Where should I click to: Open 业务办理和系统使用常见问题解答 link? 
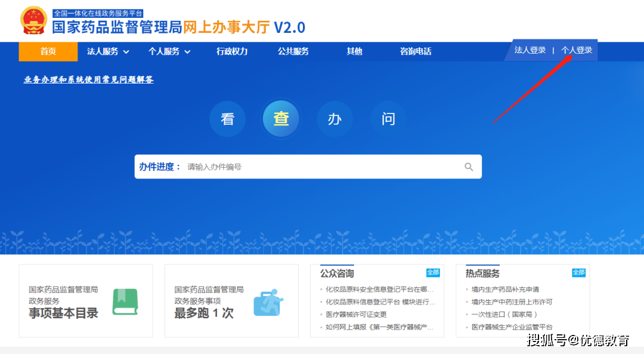[x=89, y=80]
